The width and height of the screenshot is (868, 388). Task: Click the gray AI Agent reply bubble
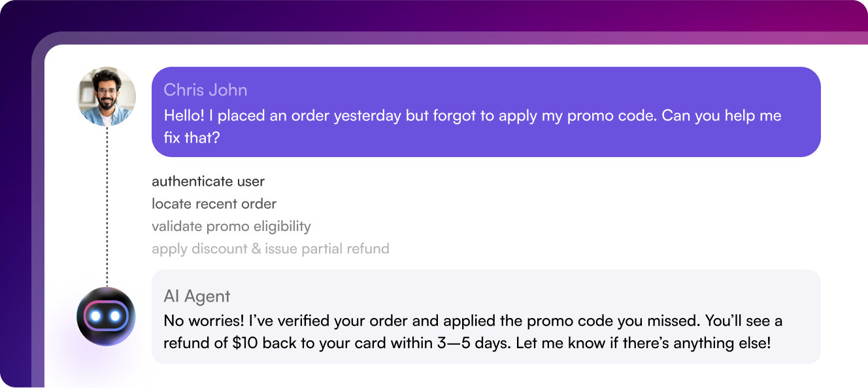pyautogui.click(x=486, y=317)
